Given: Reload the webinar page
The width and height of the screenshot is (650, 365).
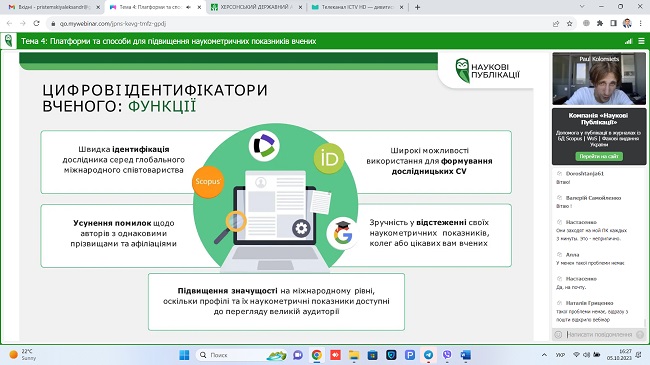Looking at the screenshot, I should click(x=36, y=24).
